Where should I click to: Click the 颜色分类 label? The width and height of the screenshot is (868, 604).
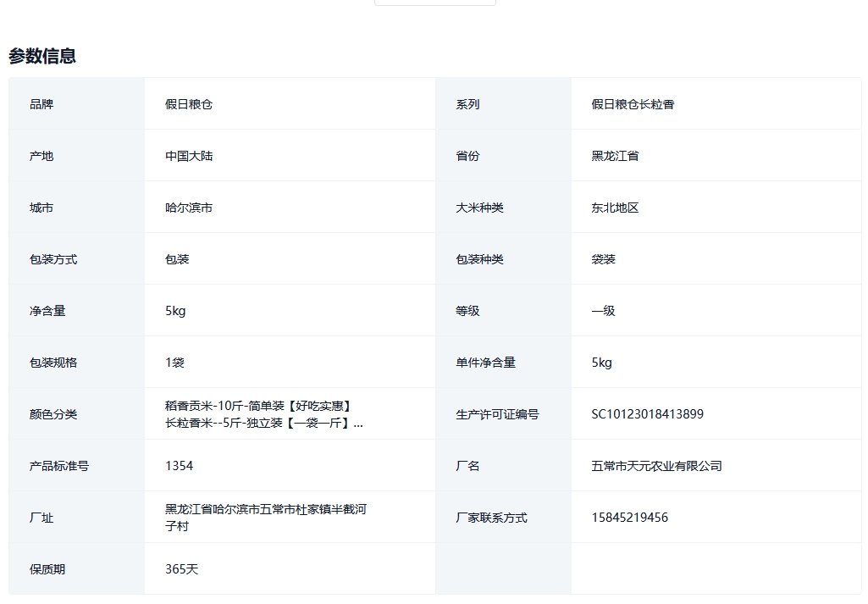click(x=53, y=414)
